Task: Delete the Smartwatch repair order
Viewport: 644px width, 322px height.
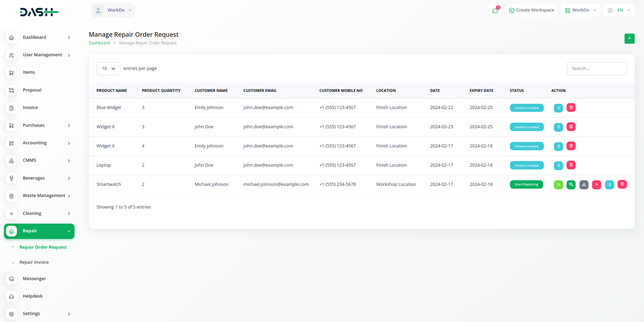Action: [622, 184]
